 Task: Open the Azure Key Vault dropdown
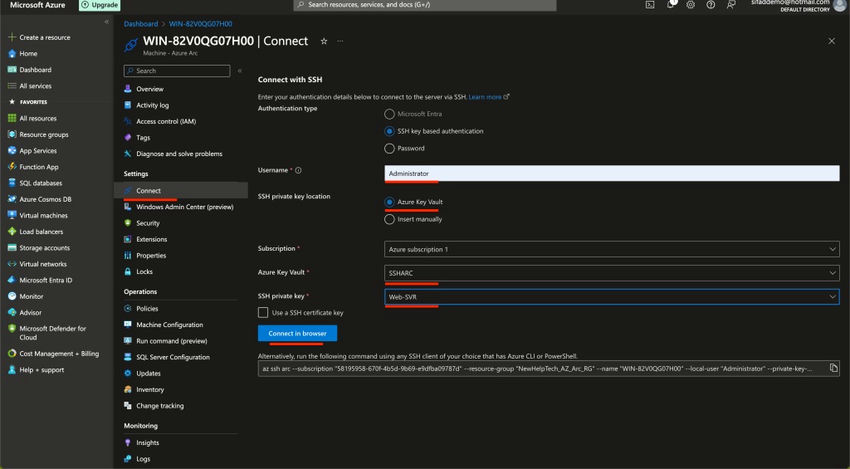click(x=612, y=273)
